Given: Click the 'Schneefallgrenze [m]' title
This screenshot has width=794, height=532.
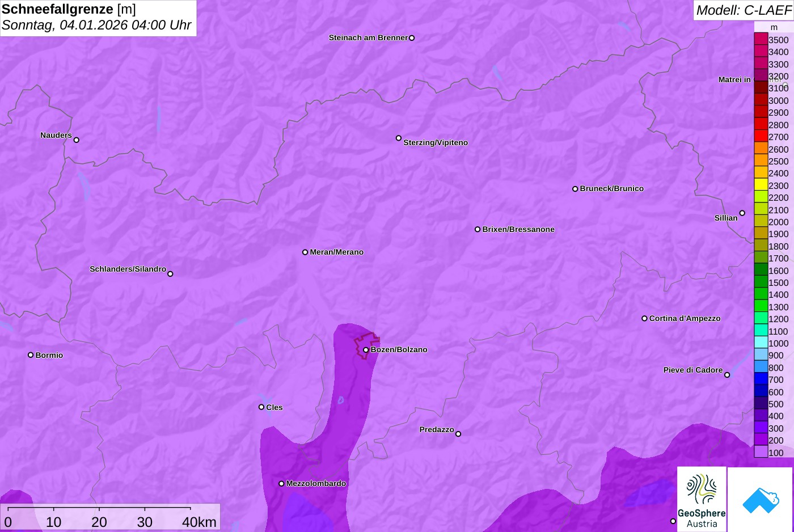Looking at the screenshot, I should tap(69, 10).
